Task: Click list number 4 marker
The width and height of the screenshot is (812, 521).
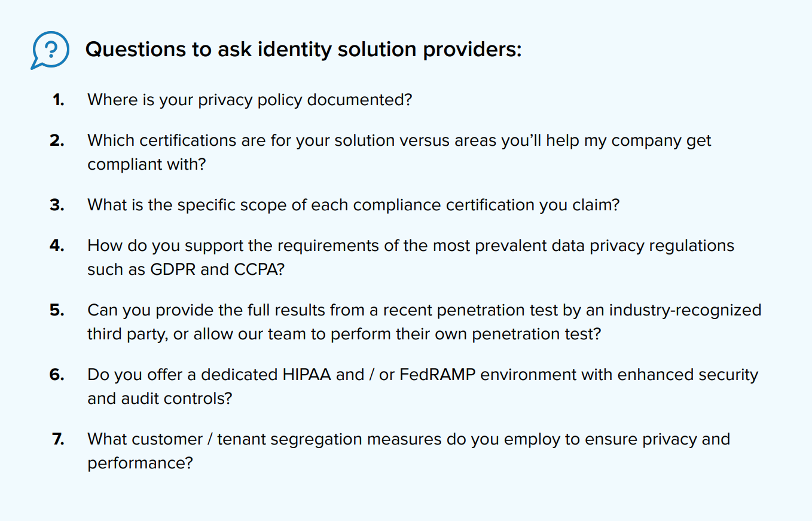Action: tap(57, 246)
